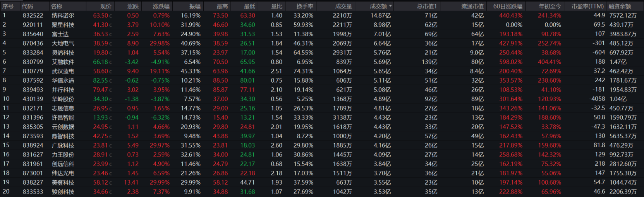This screenshot has height=197, width=644.
Task: Select the stock named 艾融软件
Action: (63, 62)
